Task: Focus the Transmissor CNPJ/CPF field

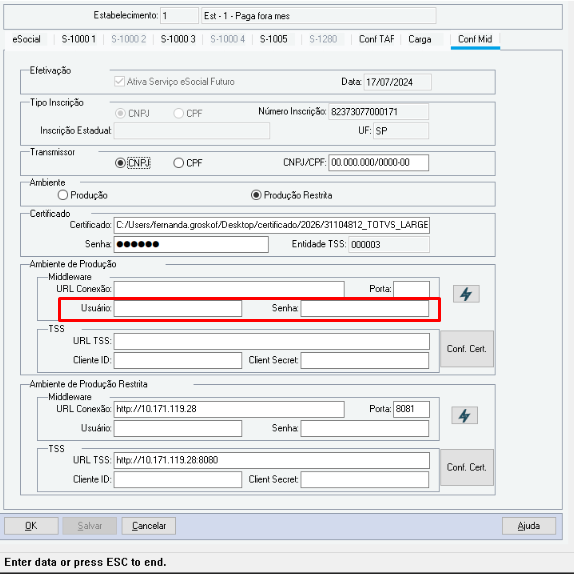Action: pos(379,163)
